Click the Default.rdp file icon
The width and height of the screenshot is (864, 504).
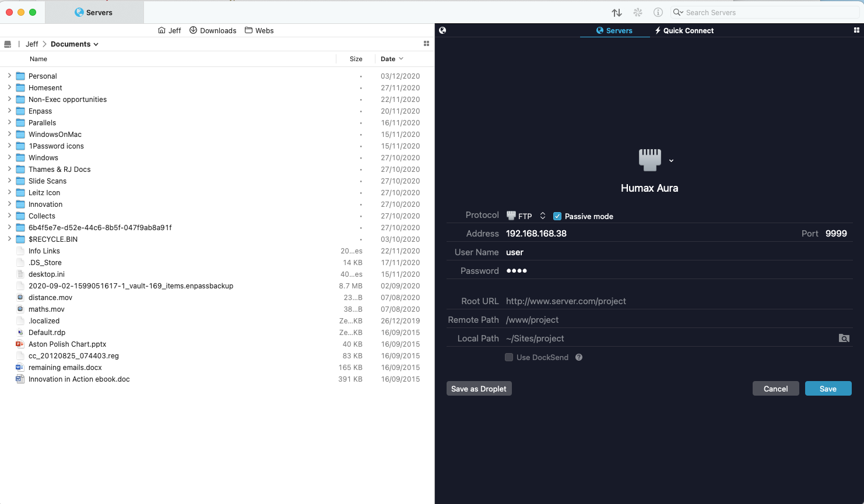[x=20, y=332]
